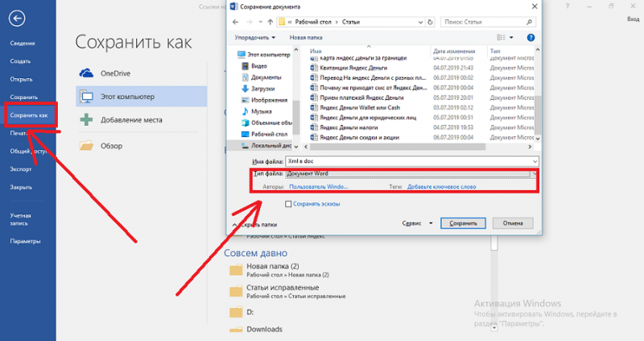The width and height of the screenshot is (644, 341).
Task: Open Обзор folder icon
Action: click(86, 145)
